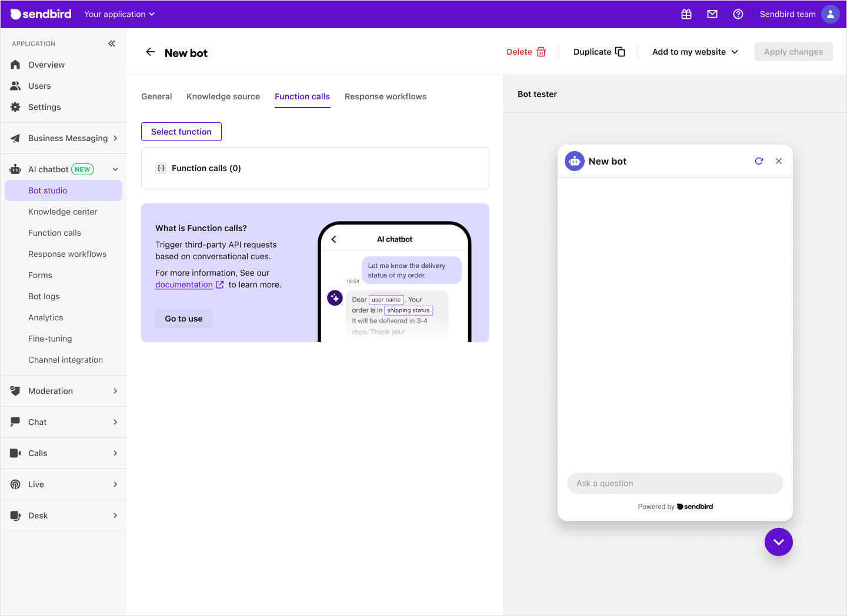Click the Ask a question input field
The image size is (847, 616).
675,483
